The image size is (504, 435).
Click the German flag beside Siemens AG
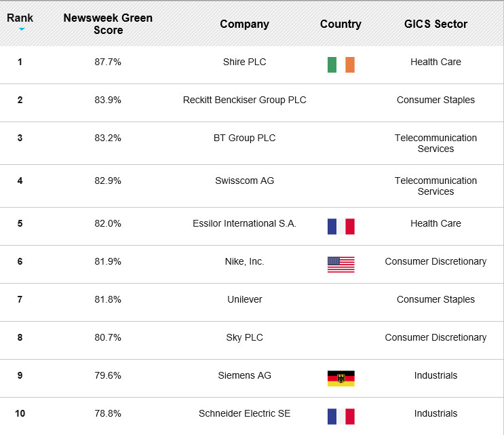point(341,379)
